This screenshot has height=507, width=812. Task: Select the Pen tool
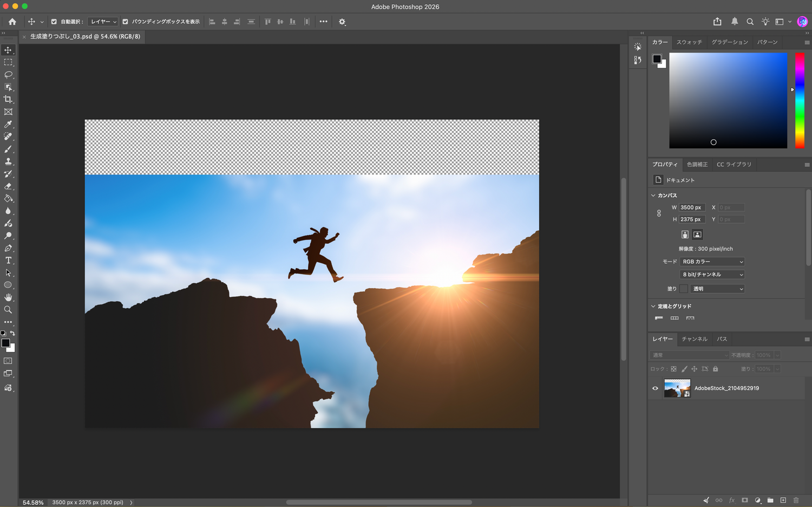pos(8,248)
